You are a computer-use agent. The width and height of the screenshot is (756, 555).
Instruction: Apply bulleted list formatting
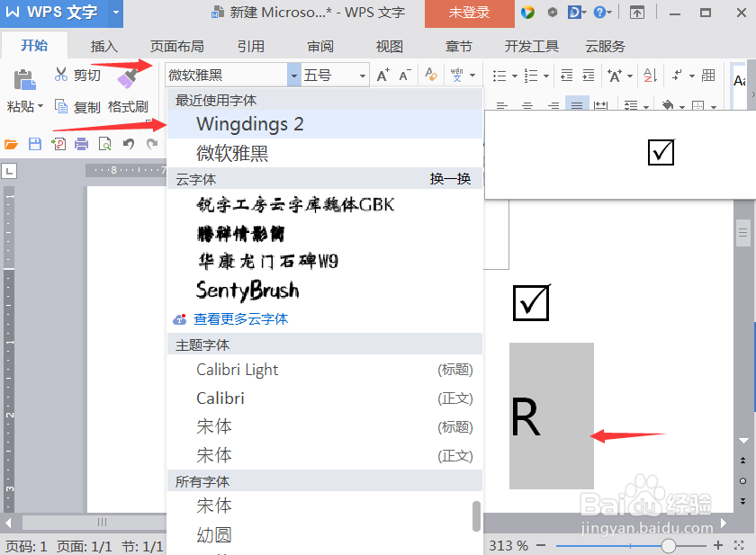click(499, 75)
